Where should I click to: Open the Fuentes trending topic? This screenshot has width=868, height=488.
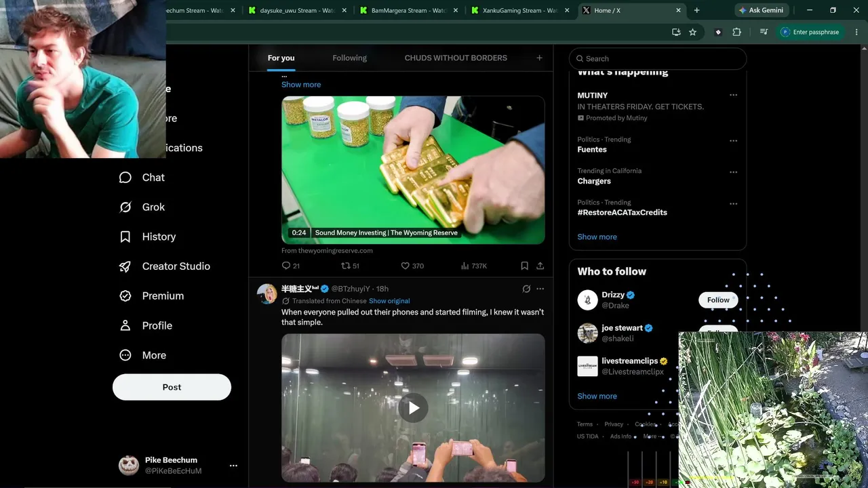click(592, 150)
